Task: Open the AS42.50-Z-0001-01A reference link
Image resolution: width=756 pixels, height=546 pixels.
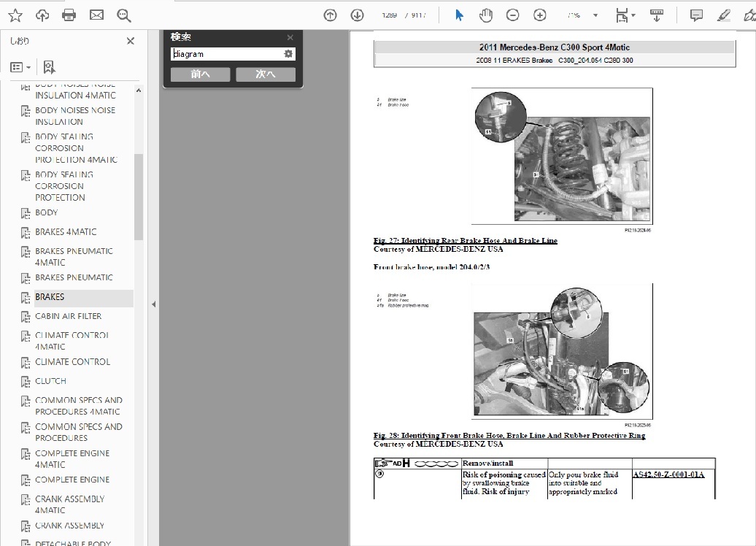Action: (x=668, y=474)
